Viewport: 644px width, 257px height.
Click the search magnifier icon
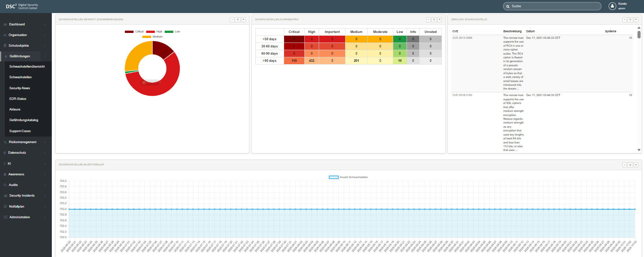(508, 7)
